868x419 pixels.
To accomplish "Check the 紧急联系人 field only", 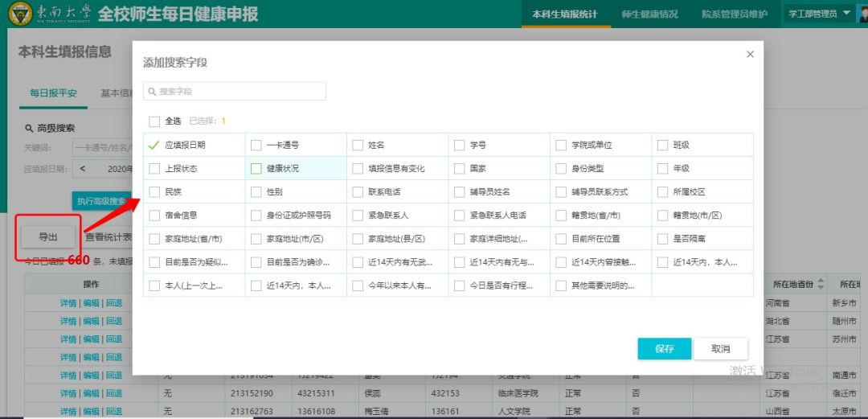I will tap(358, 216).
